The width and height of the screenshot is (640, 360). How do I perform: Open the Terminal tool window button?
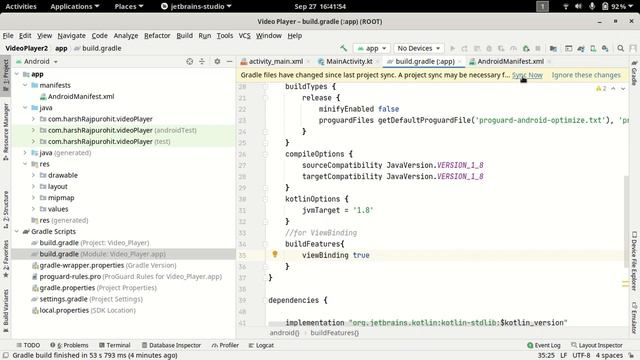point(115,345)
